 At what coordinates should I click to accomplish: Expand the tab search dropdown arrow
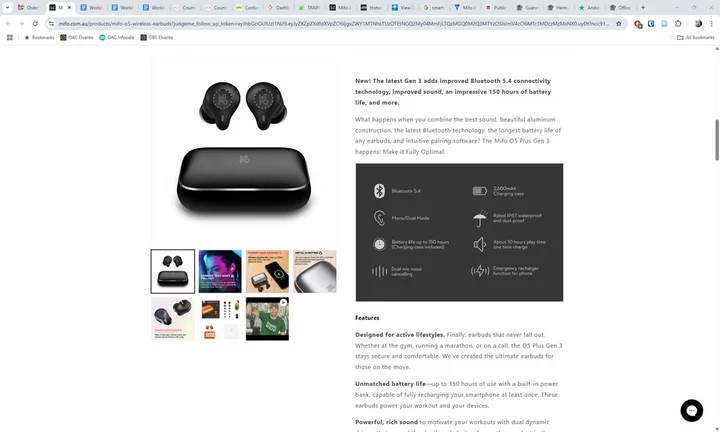click(7, 7)
